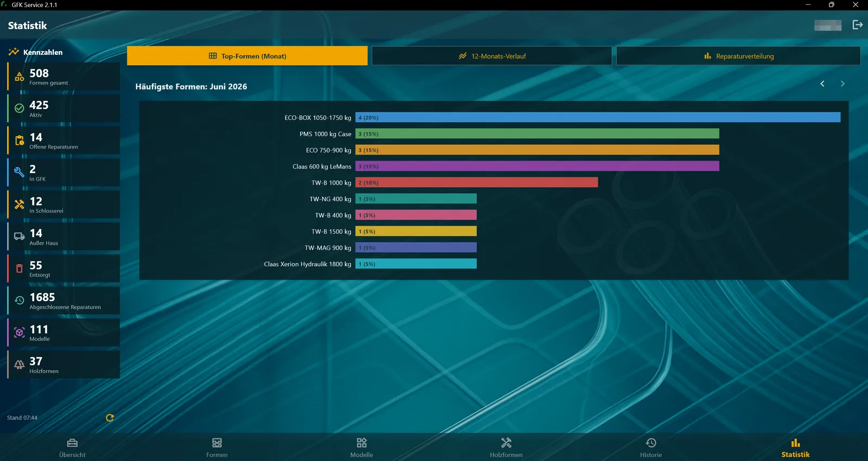Go to next month with right chevron
Image resolution: width=868 pixels, height=461 pixels.
coord(843,84)
